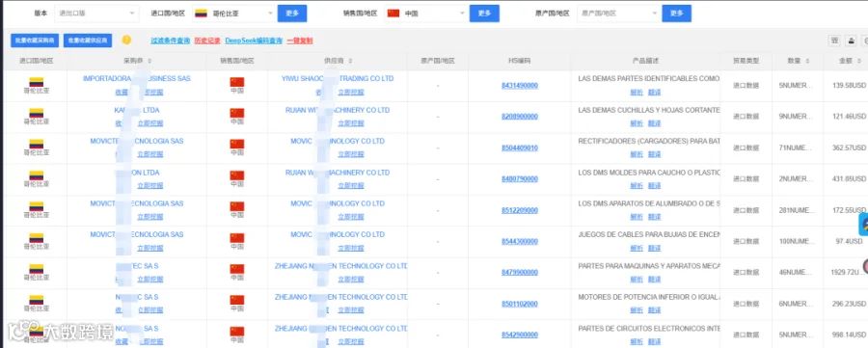
Task: Open HS code 8504409010 link
Action: 520,148
